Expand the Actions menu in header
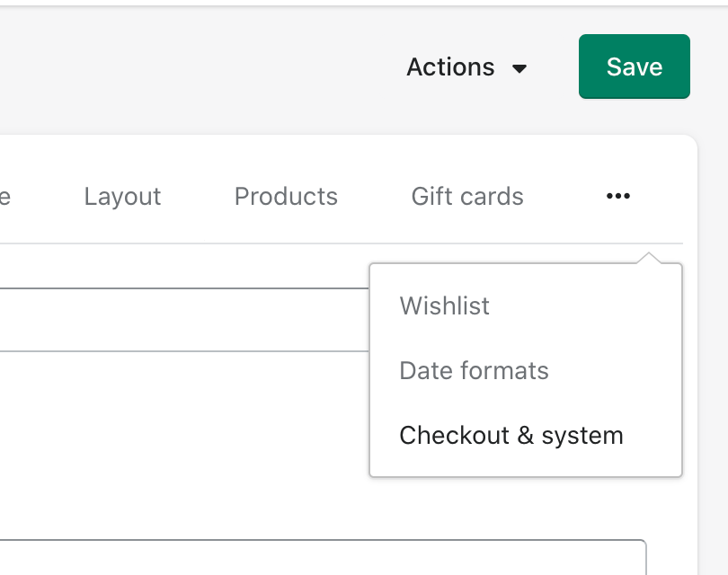Viewport: 728px width, 575px height. coord(466,67)
